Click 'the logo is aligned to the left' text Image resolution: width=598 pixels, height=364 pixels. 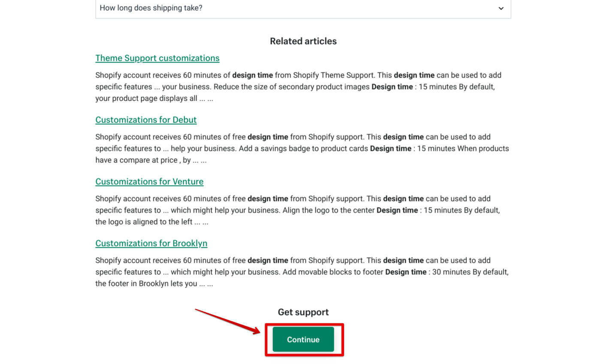click(144, 222)
